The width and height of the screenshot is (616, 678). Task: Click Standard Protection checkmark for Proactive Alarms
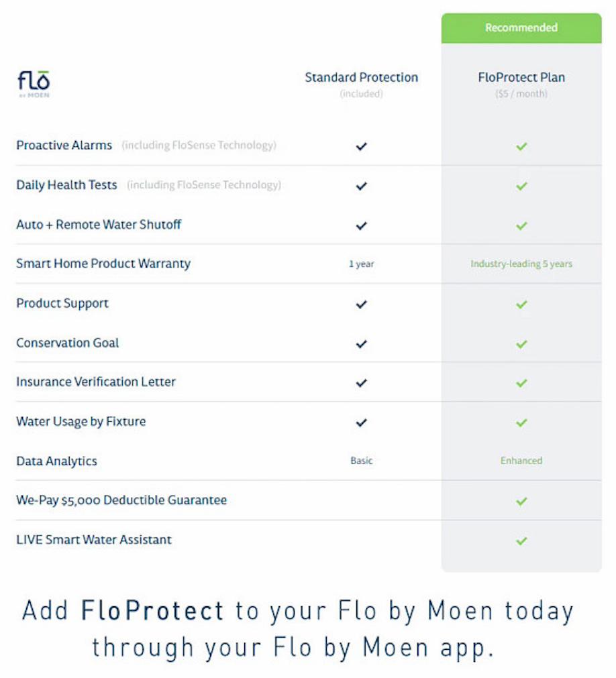tap(362, 146)
